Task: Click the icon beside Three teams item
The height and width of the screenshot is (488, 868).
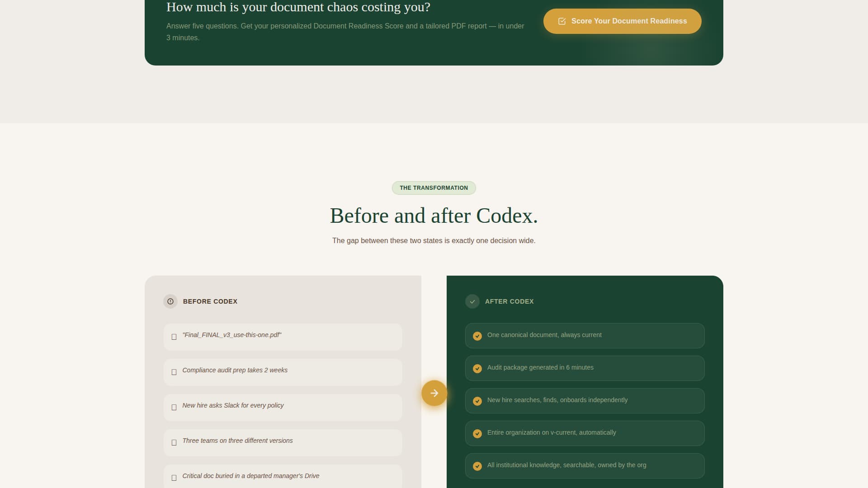Action: [174, 443]
